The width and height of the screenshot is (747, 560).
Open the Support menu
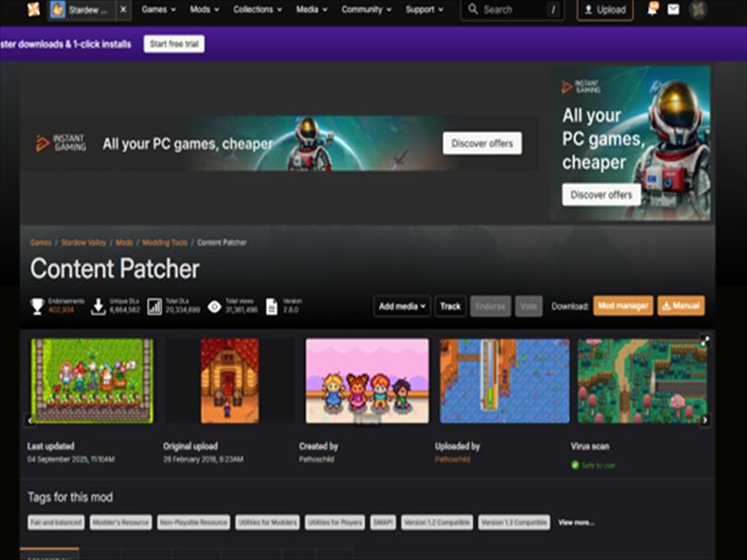[425, 10]
